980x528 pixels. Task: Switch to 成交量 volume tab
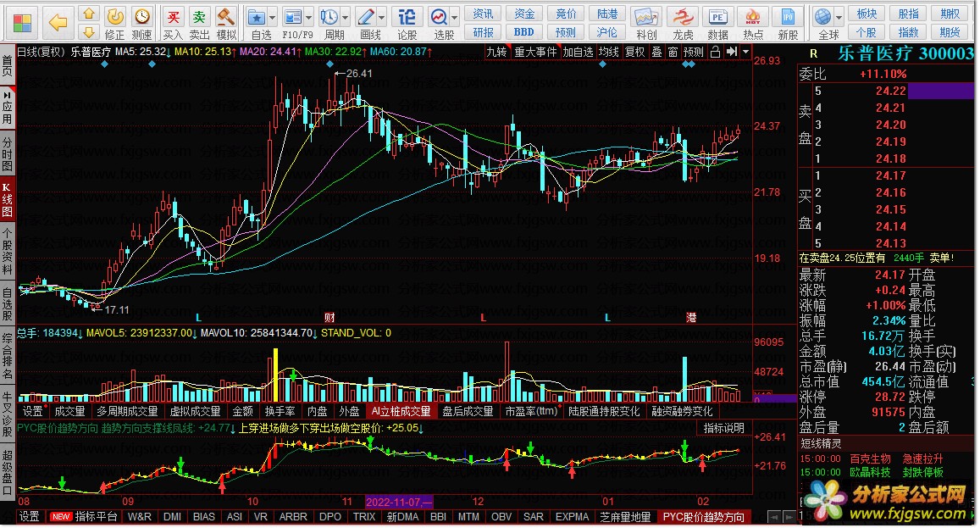(x=69, y=411)
